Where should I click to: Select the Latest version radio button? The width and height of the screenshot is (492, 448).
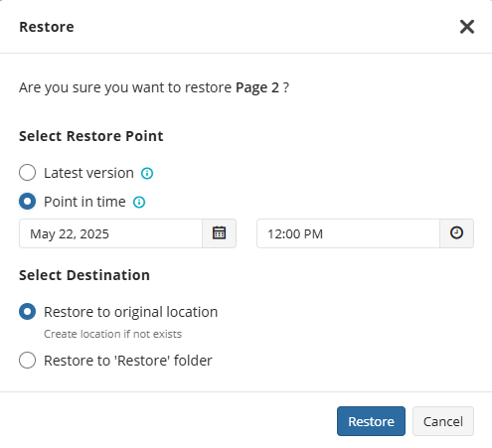(27, 173)
